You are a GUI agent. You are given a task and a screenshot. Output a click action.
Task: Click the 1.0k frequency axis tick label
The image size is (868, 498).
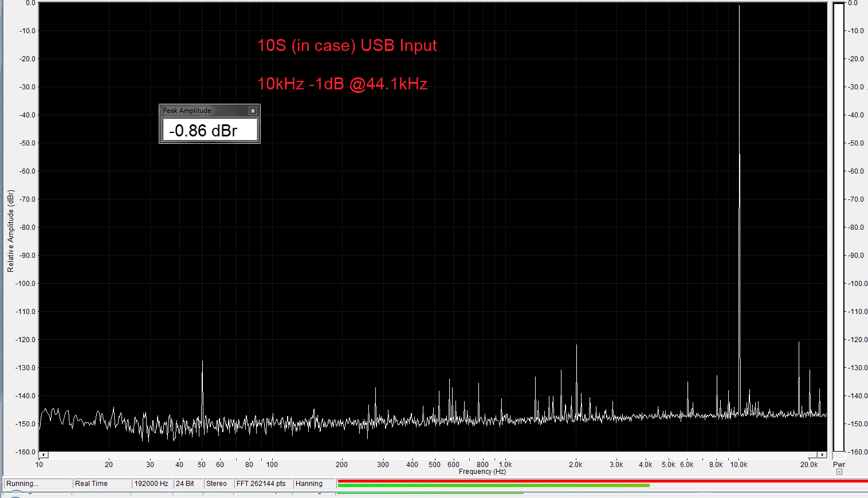point(505,465)
